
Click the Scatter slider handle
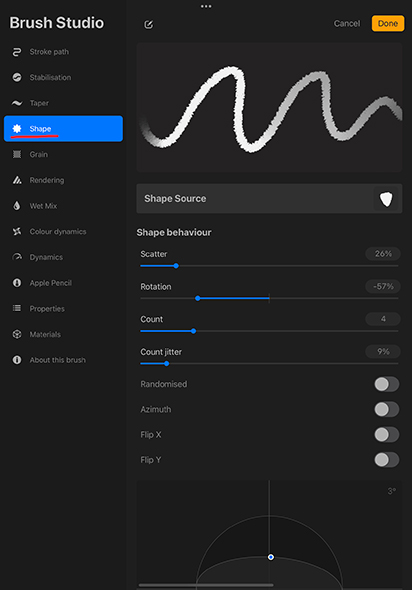pyautogui.click(x=176, y=266)
